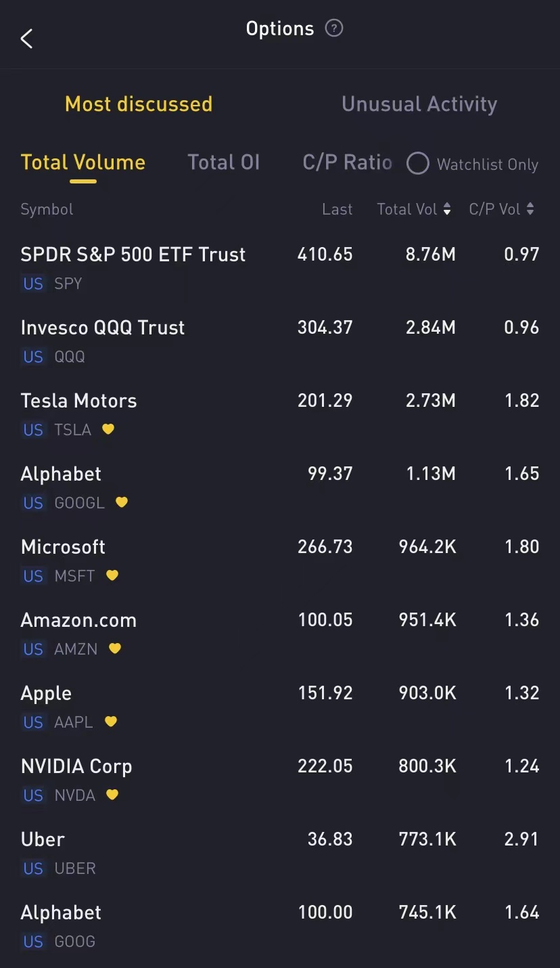
Task: Switch to the Total OI tab
Action: [x=223, y=162]
